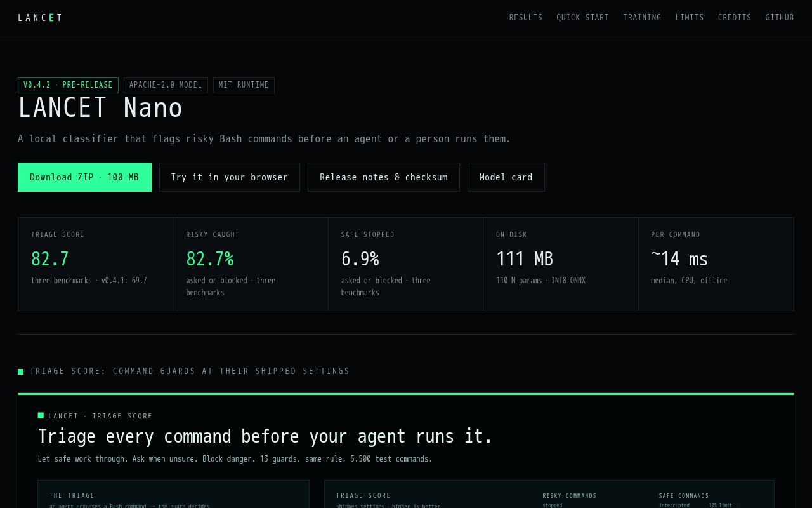Open the Credits nav link
This screenshot has height=508, width=812.
coord(735,18)
